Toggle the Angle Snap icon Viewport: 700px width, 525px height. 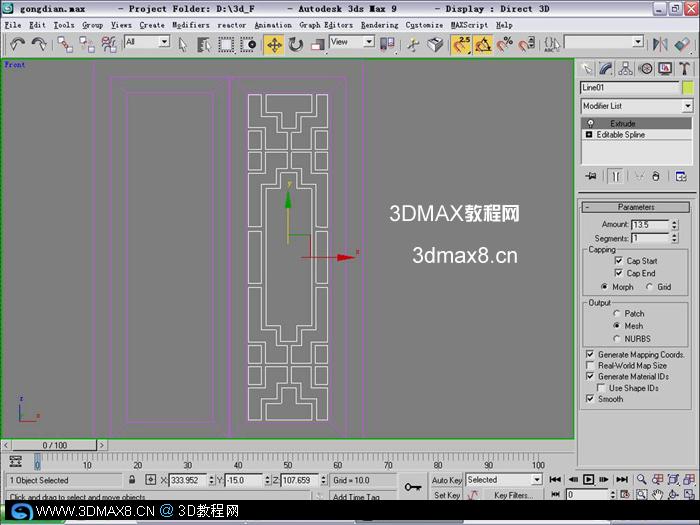pyautogui.click(x=483, y=45)
